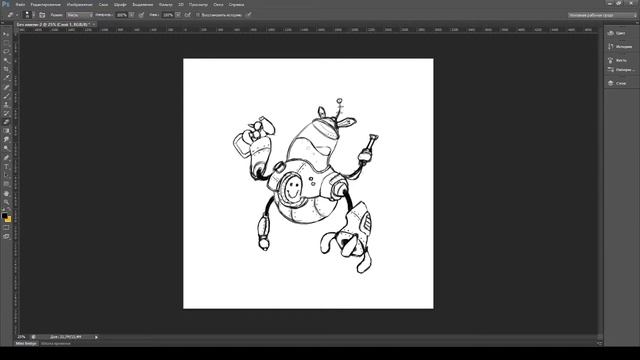Open the 3D menu

181,4
